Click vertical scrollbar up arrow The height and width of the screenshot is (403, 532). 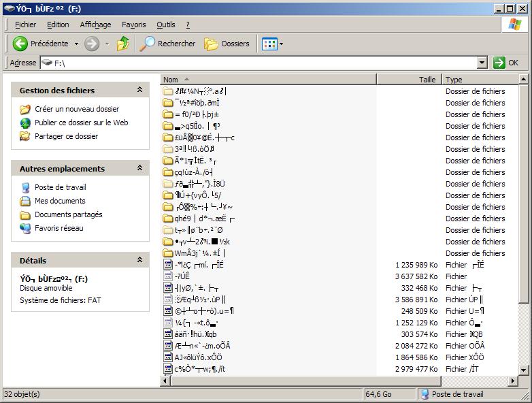(x=524, y=80)
